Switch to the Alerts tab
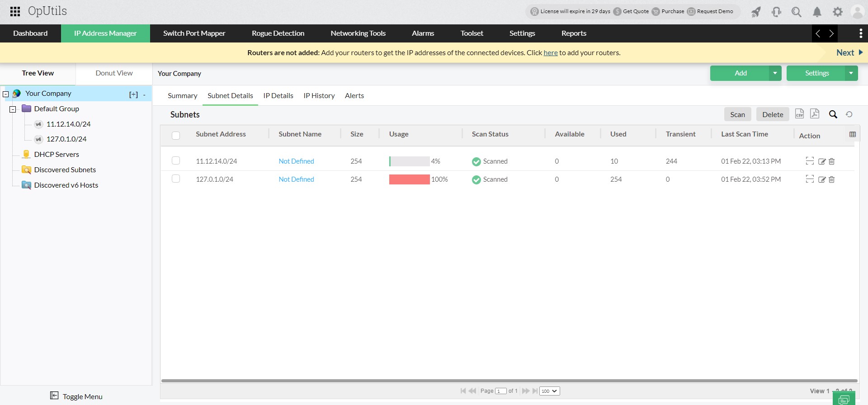 354,96
